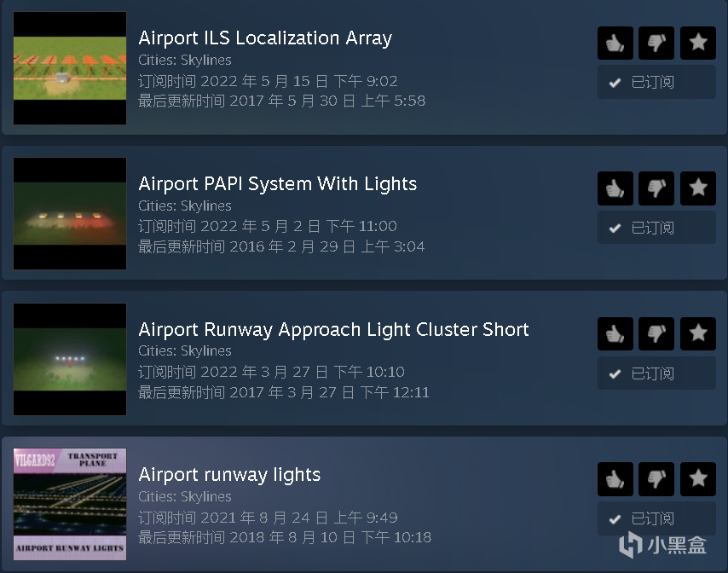
Task: Toggle subscription for Approach Light Cluster Short
Action: [656, 373]
